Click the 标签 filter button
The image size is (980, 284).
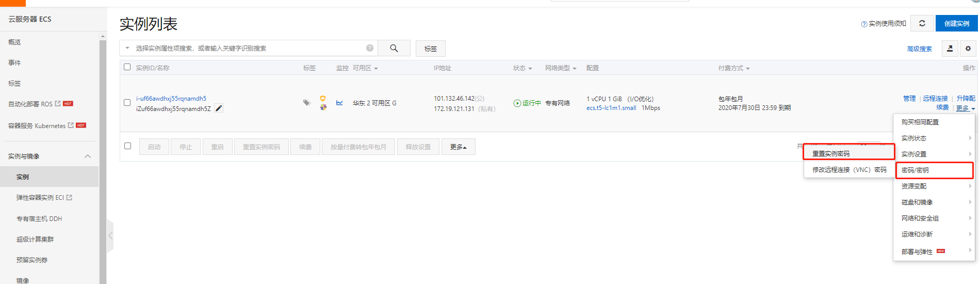[x=431, y=49]
